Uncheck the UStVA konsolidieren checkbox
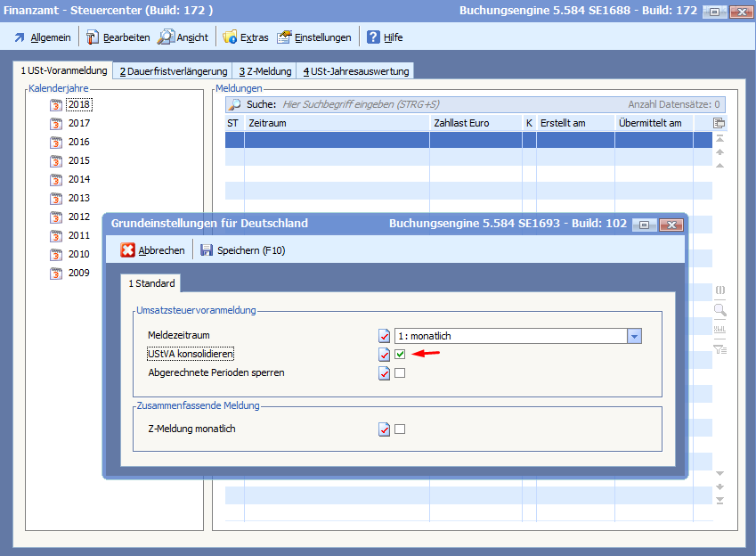This screenshot has height=556, width=756. [x=400, y=355]
